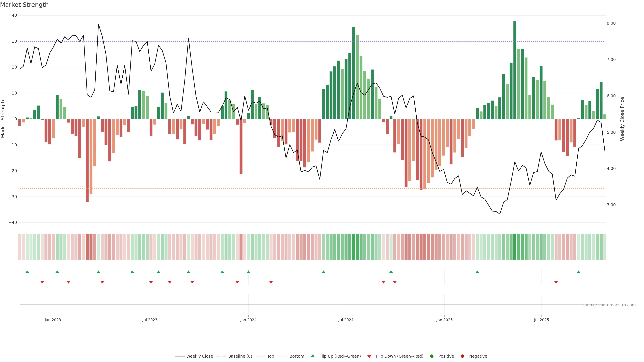644x362 pixels.
Task: Click the Negative red circle legend icon
Action: [x=462, y=356]
